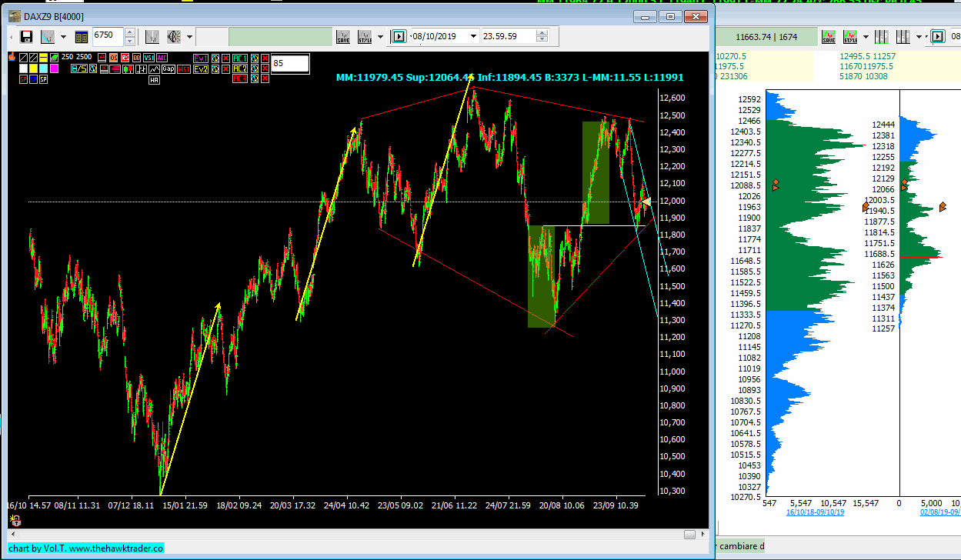Click the table grid icon before 6750

pos(82,36)
